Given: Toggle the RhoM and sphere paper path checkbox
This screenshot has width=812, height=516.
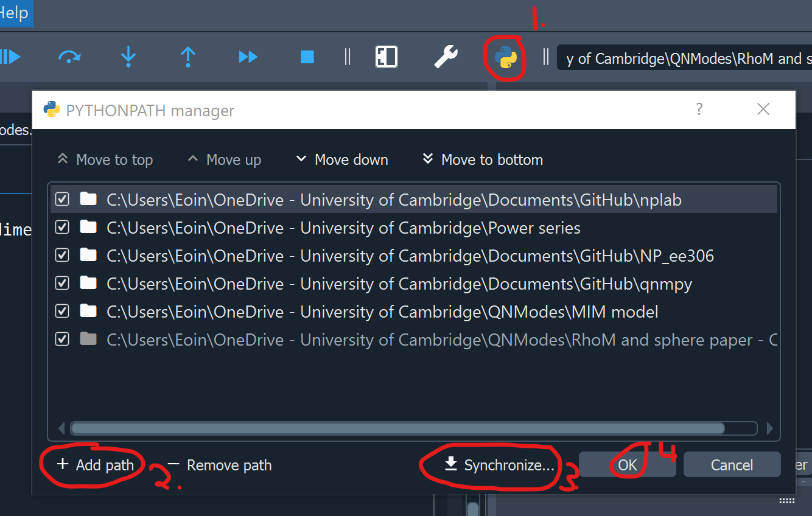Looking at the screenshot, I should [x=62, y=339].
